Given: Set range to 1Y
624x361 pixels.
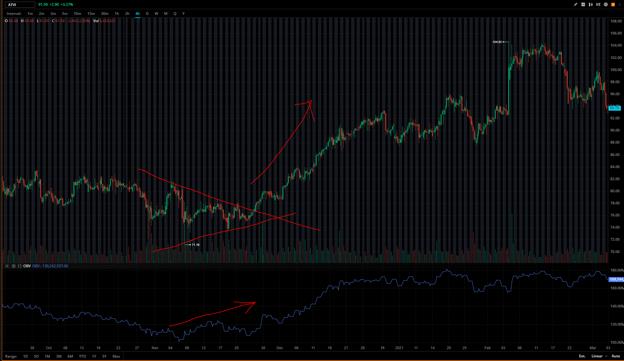Looking at the screenshot, I should [x=94, y=356].
